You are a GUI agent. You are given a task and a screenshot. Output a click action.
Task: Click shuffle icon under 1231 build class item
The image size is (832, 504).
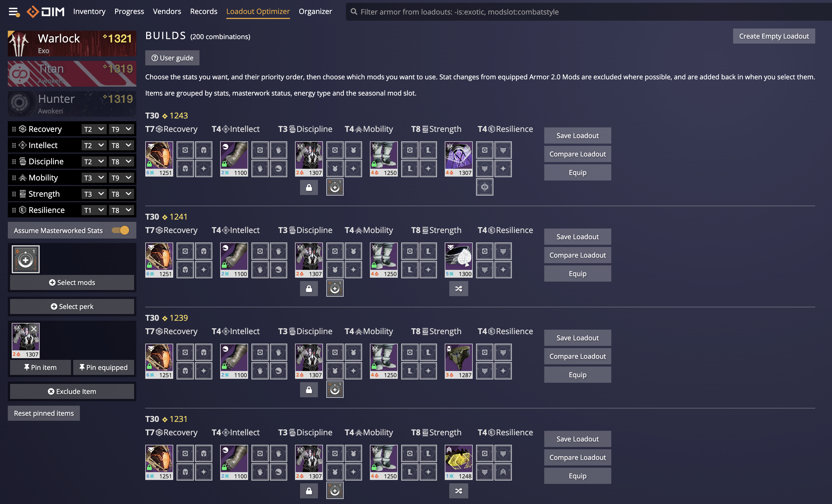point(458,491)
